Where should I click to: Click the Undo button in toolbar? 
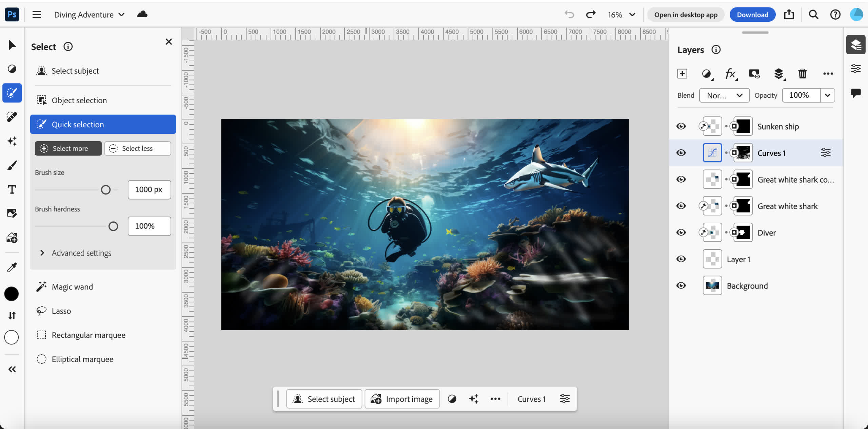click(x=569, y=14)
